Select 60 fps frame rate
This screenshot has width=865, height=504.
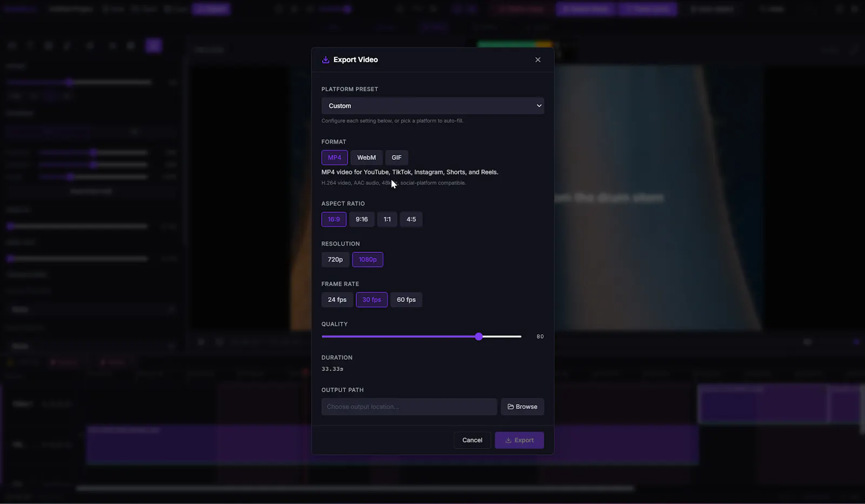pos(406,300)
